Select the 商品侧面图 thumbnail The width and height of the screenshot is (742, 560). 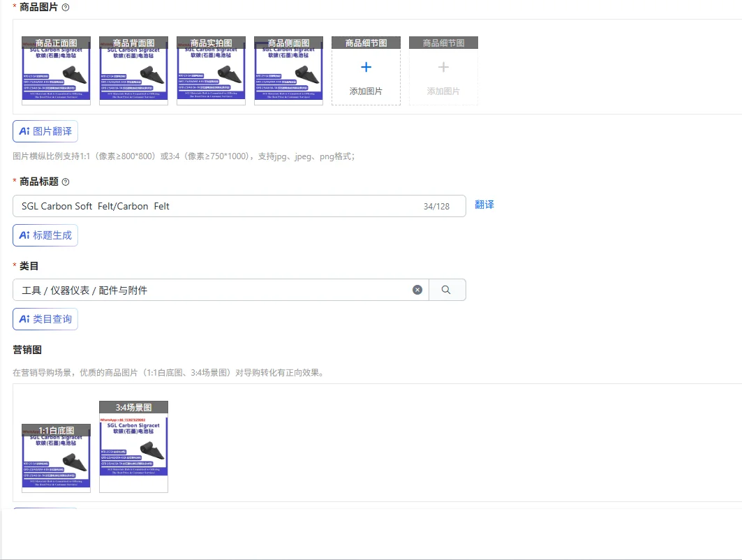(x=289, y=71)
